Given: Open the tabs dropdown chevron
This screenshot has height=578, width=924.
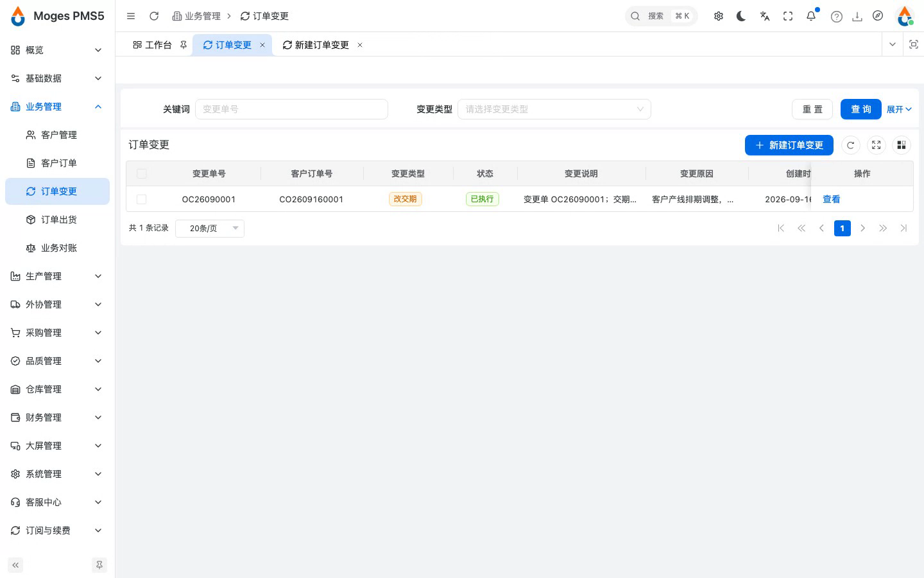Looking at the screenshot, I should [892, 44].
